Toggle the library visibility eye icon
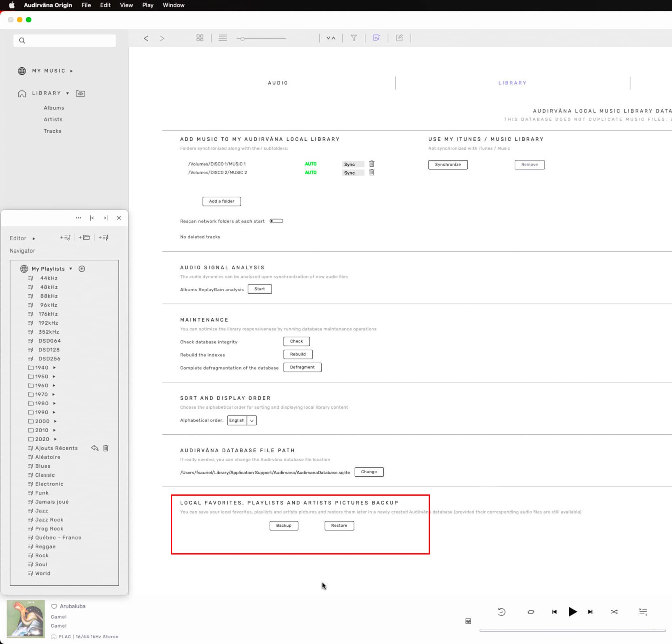The image size is (672, 644). pos(80,93)
